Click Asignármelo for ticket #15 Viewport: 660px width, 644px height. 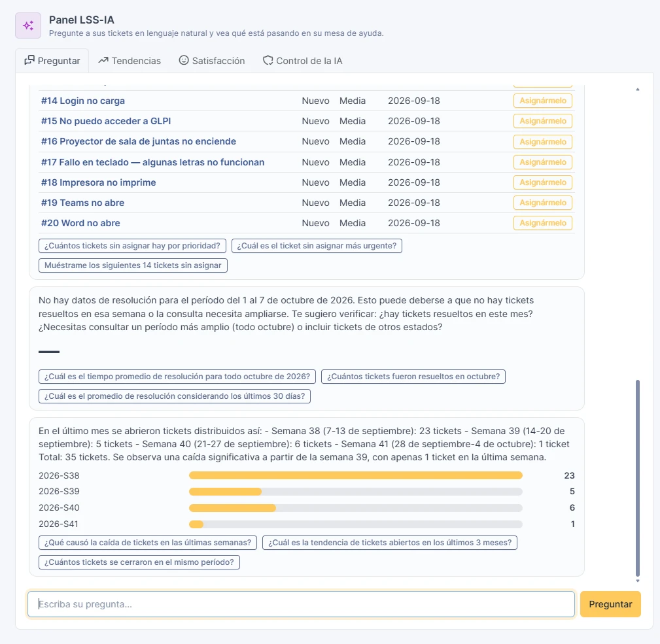[542, 121]
